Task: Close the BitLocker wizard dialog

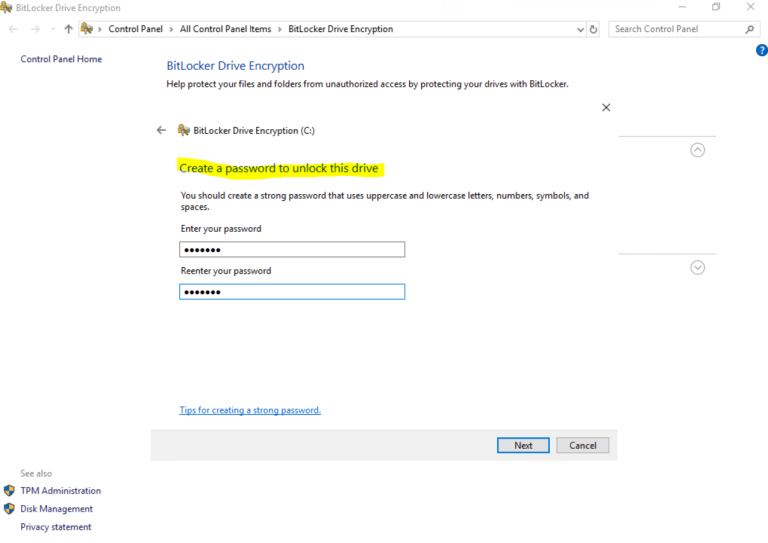Action: pos(606,107)
